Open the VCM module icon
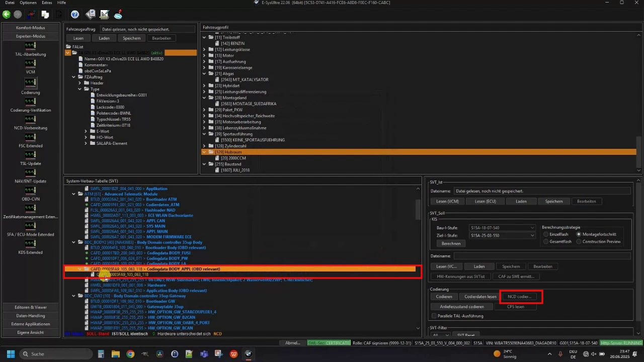The height and width of the screenshot is (362, 644). point(30,63)
